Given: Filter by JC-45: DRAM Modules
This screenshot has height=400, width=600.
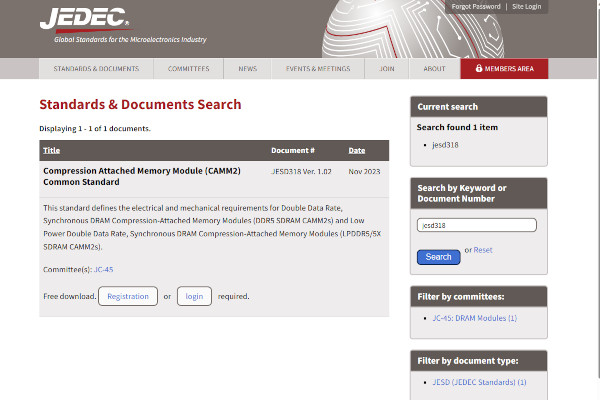Looking at the screenshot, I should click(474, 318).
